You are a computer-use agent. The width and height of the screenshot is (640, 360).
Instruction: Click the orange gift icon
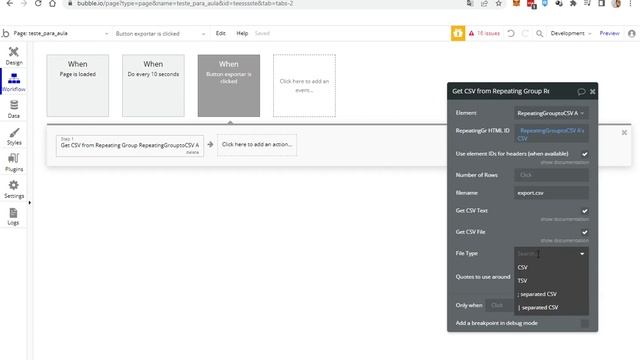pyautogui.click(x=458, y=33)
